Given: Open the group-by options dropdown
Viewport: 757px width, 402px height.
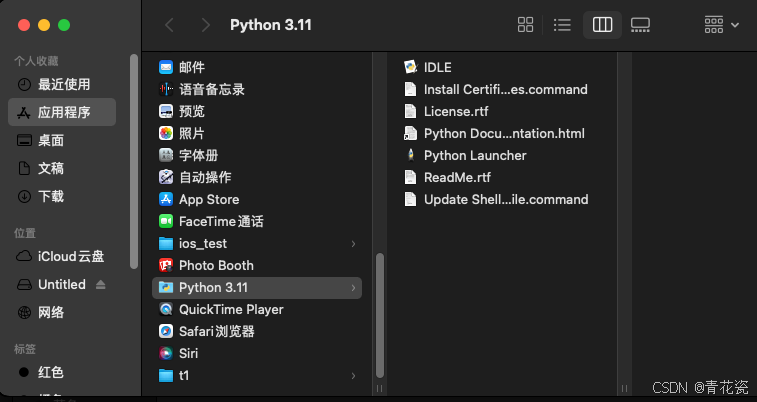Looking at the screenshot, I should point(721,25).
